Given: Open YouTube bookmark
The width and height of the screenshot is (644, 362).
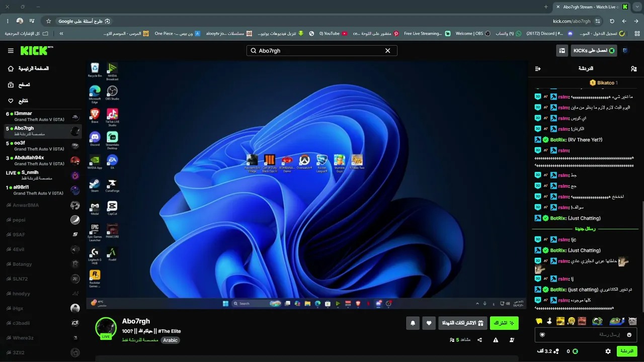Looking at the screenshot, I should 333,33.
